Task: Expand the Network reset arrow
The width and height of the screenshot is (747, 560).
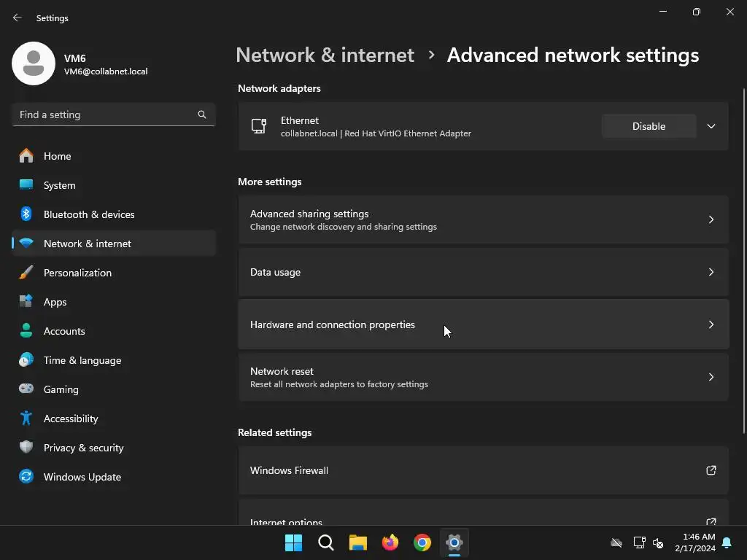Action: point(711,377)
